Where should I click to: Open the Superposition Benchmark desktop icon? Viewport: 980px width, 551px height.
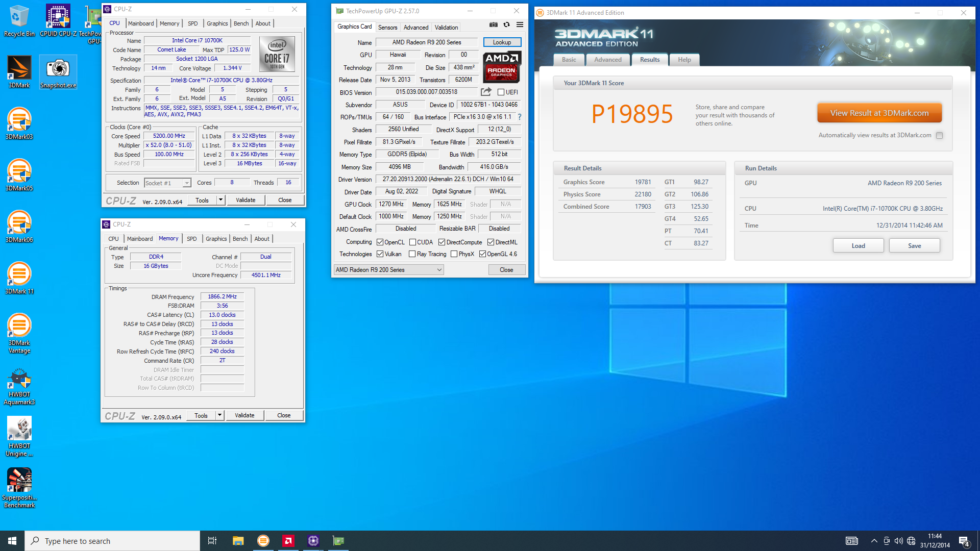click(19, 488)
